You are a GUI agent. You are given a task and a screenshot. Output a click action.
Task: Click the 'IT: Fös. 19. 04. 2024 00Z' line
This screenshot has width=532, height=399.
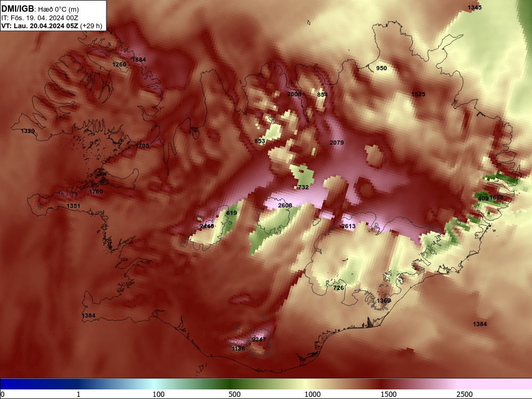(x=40, y=18)
